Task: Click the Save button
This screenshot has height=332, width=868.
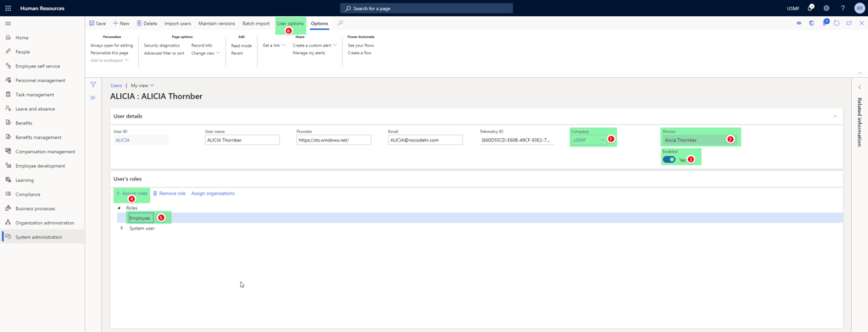Action: pos(97,24)
